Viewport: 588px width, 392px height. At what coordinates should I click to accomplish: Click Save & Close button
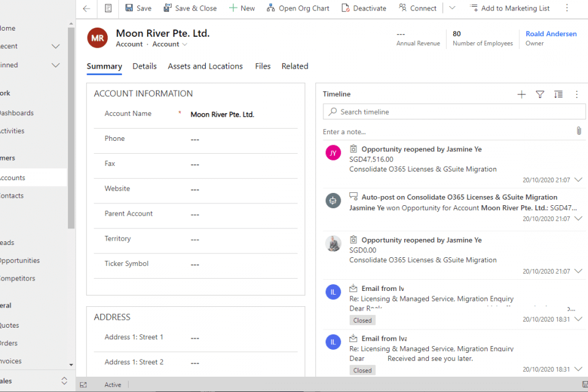pyautogui.click(x=190, y=9)
